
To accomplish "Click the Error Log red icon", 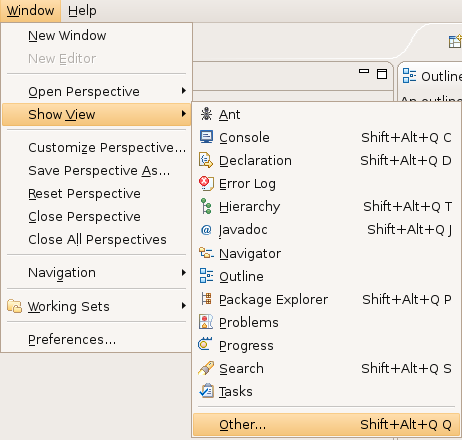I will (x=206, y=183).
